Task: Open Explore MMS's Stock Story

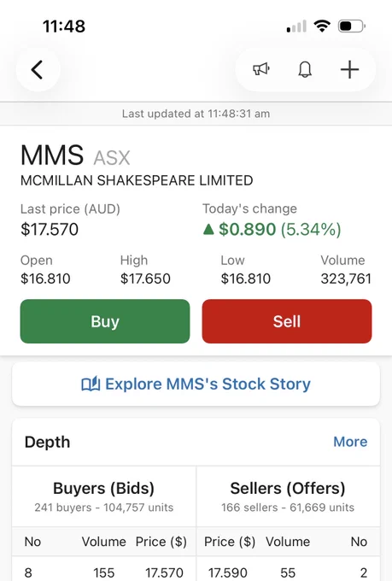Action: (196, 384)
